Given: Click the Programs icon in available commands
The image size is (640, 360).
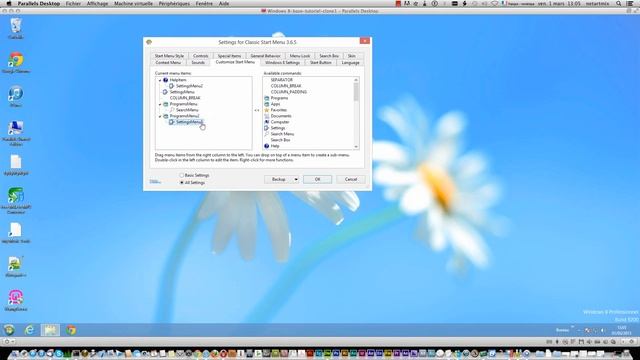Looking at the screenshot, I should point(267,98).
